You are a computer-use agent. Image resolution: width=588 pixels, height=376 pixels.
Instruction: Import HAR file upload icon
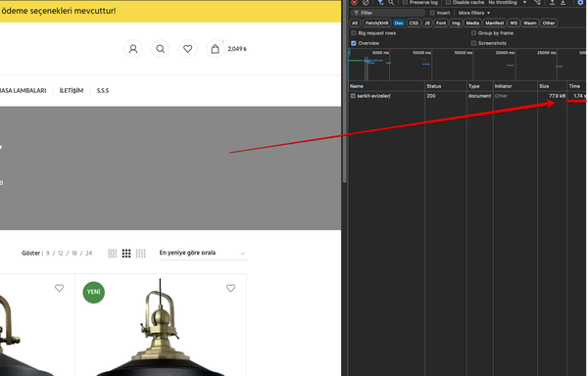pyautogui.click(x=552, y=3)
